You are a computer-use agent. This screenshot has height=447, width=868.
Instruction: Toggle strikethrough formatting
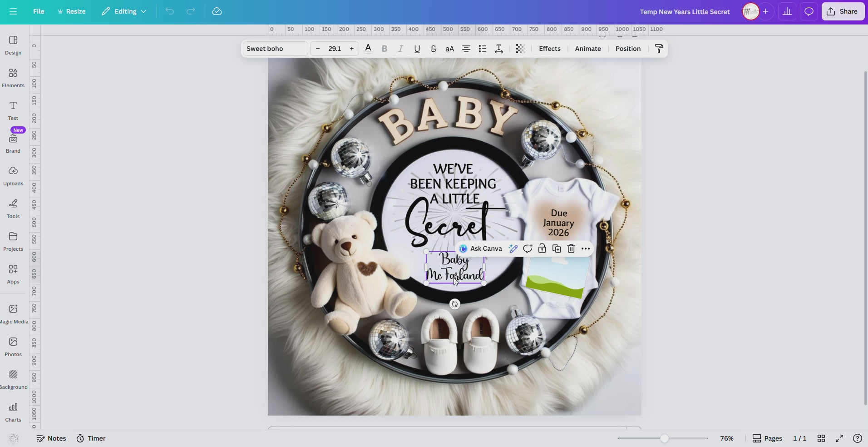(434, 49)
